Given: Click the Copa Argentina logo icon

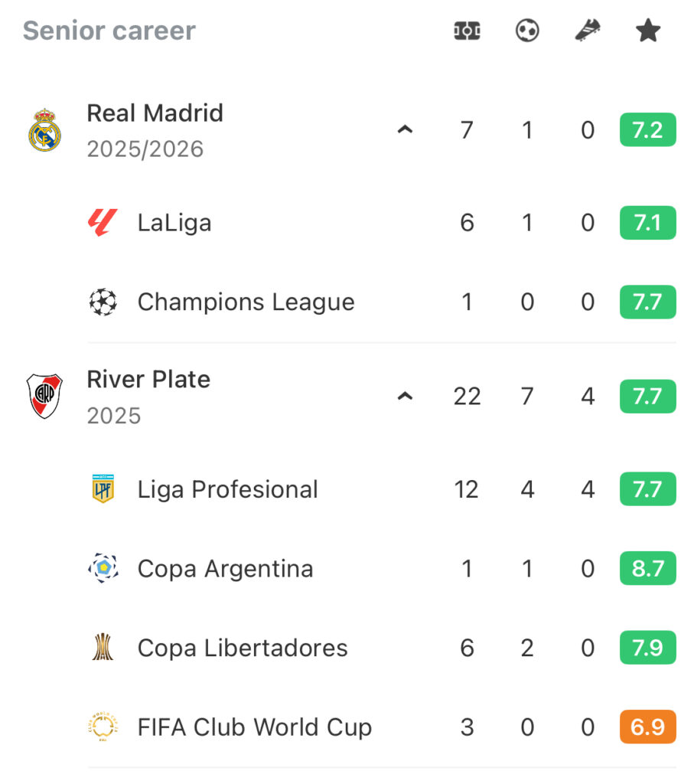Looking at the screenshot, I should click(103, 569).
